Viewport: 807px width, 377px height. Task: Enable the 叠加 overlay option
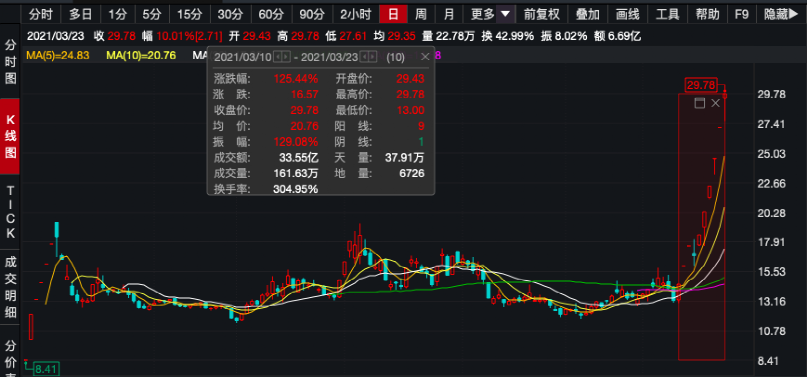point(587,14)
